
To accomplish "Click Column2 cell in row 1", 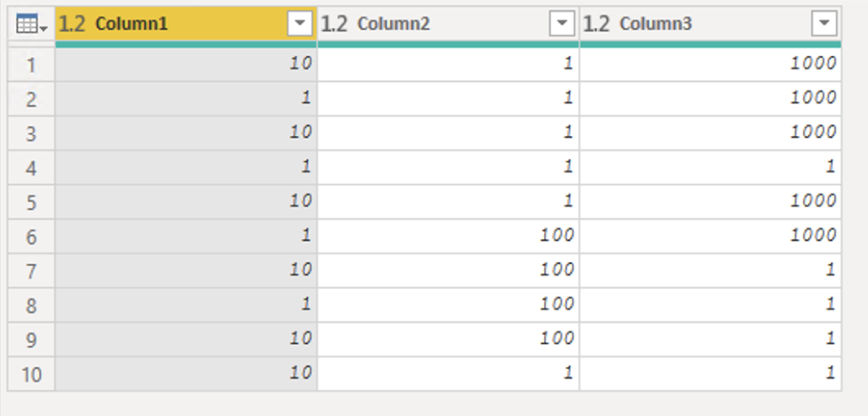I will coord(448,65).
